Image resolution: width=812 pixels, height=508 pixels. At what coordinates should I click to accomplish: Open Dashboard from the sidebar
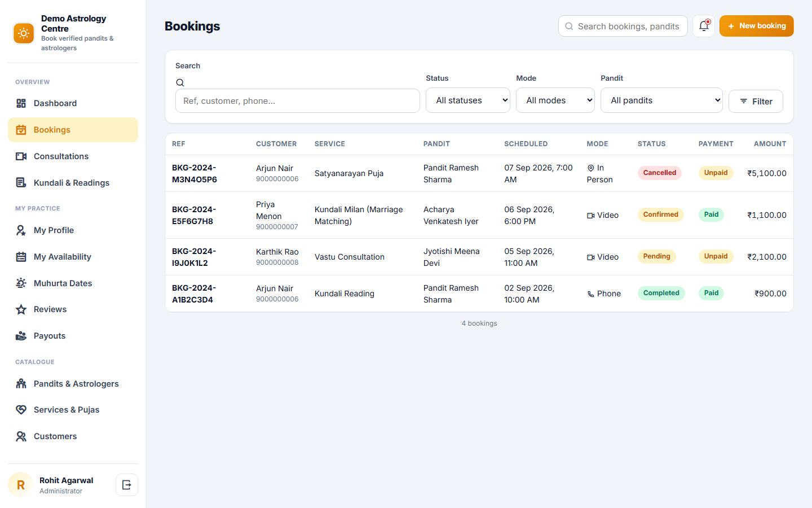73,103
